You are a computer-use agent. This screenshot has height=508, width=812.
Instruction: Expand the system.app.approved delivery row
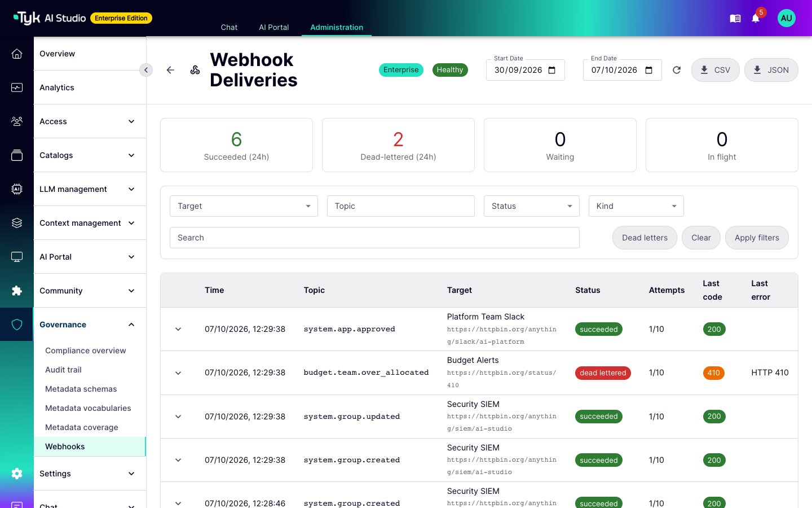pos(178,329)
